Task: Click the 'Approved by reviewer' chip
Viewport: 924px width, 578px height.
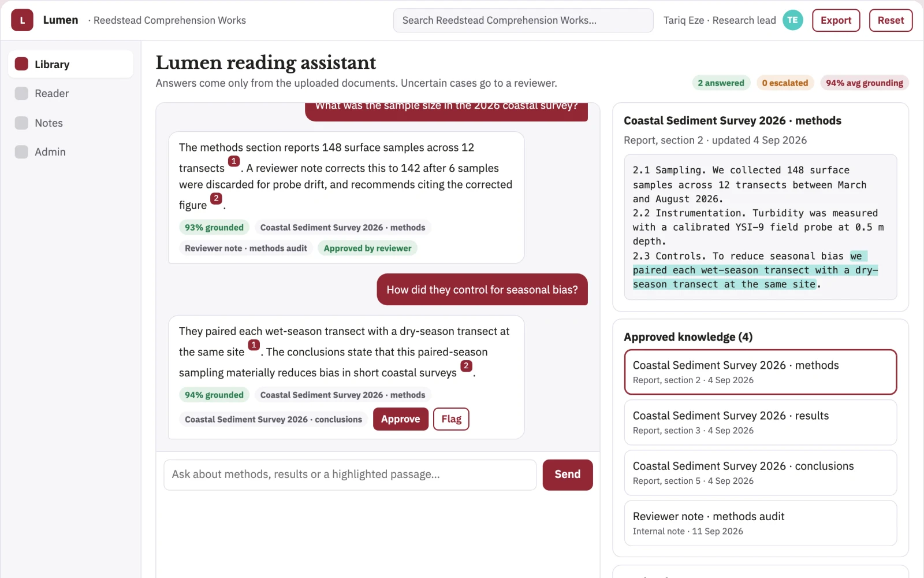Action: click(367, 249)
